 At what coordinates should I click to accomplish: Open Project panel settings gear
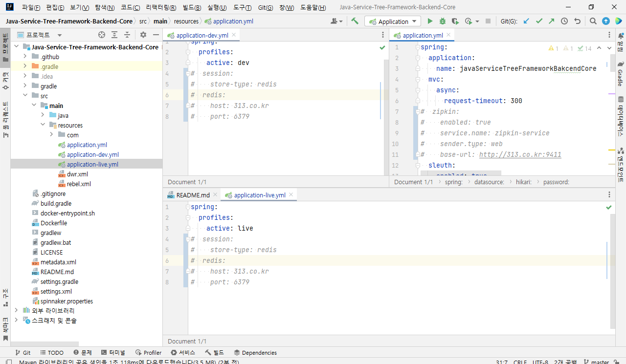pos(143,35)
